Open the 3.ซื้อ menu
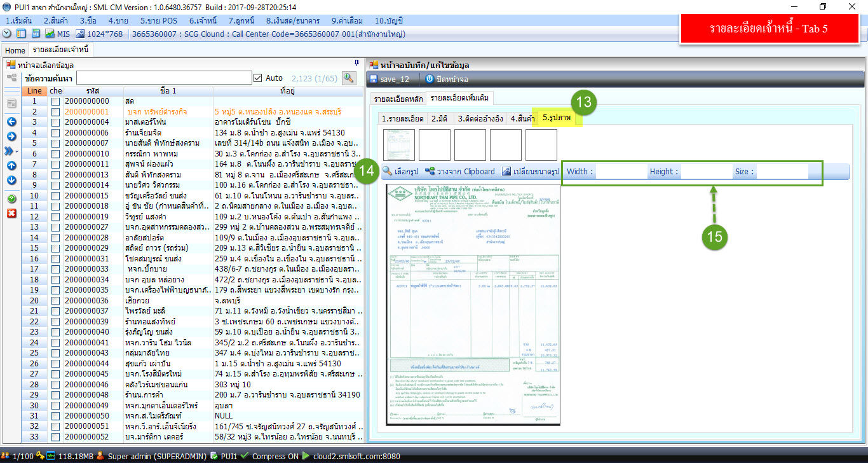 pos(89,20)
